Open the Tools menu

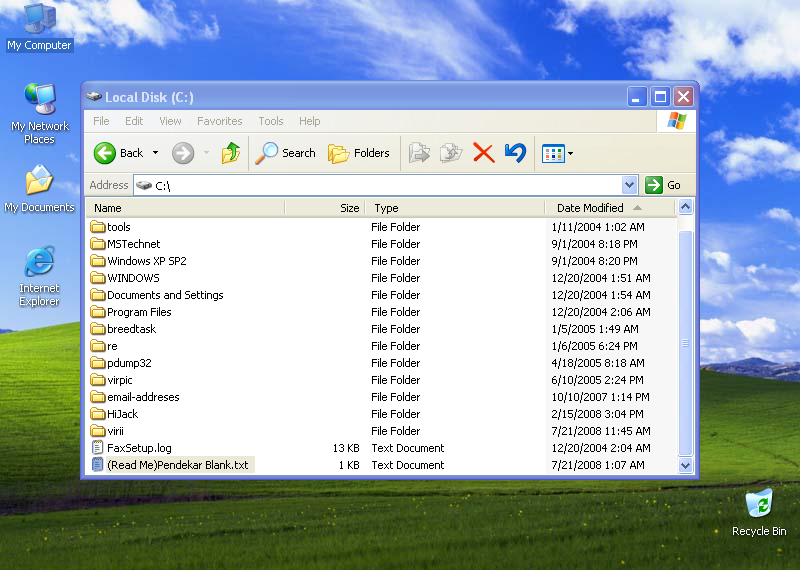tap(271, 121)
